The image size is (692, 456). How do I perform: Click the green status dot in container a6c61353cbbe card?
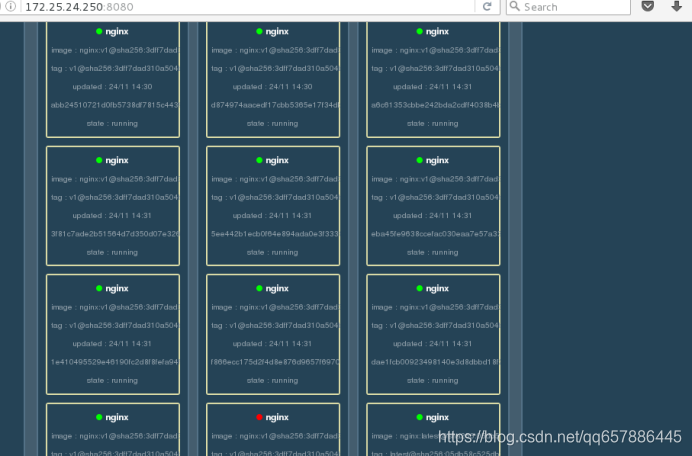click(419, 31)
